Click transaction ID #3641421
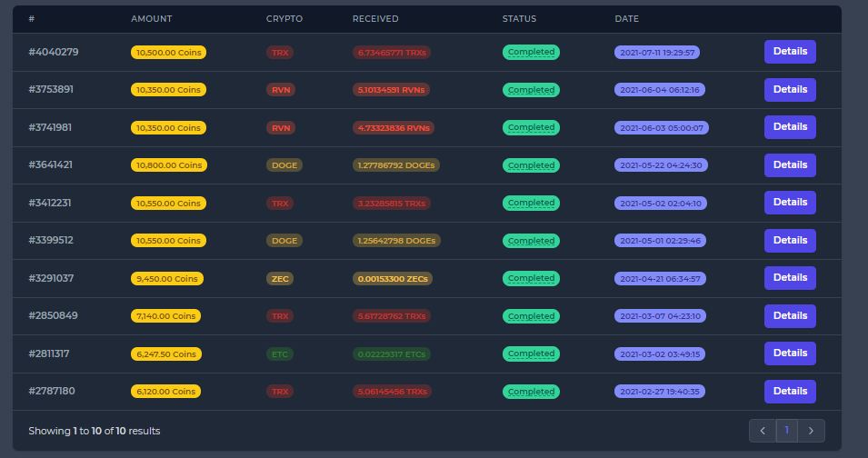Image resolution: width=868 pixels, height=458 pixels. (50, 164)
